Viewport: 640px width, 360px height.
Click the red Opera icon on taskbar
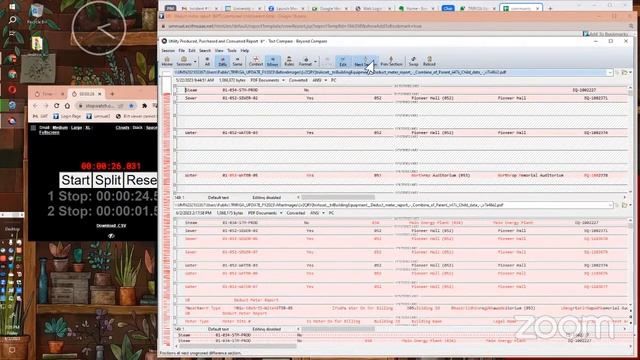click(12, 89)
